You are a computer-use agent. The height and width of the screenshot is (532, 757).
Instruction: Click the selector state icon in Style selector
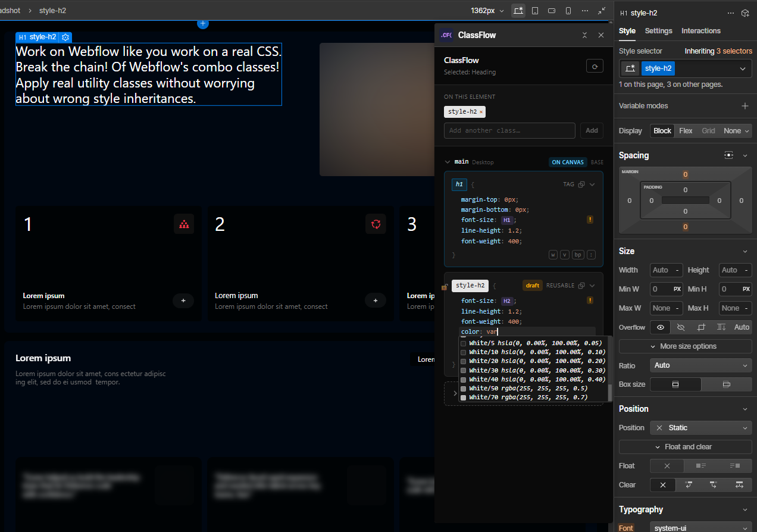(630, 68)
